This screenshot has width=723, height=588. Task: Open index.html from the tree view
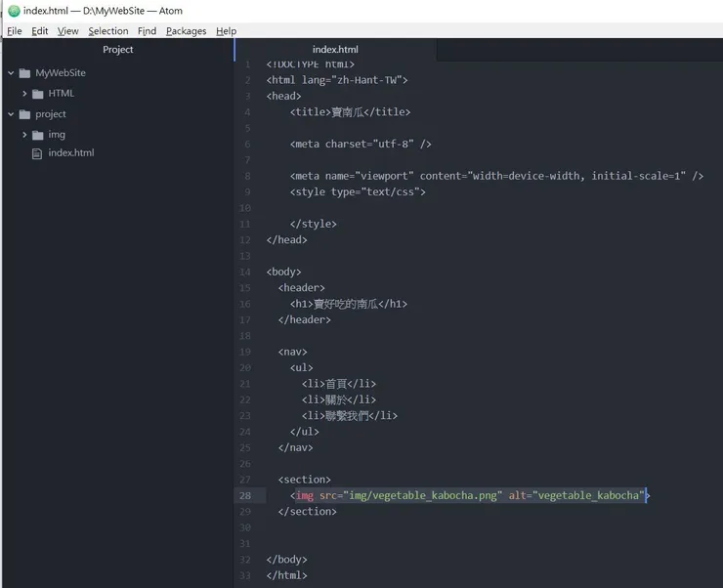[71, 153]
